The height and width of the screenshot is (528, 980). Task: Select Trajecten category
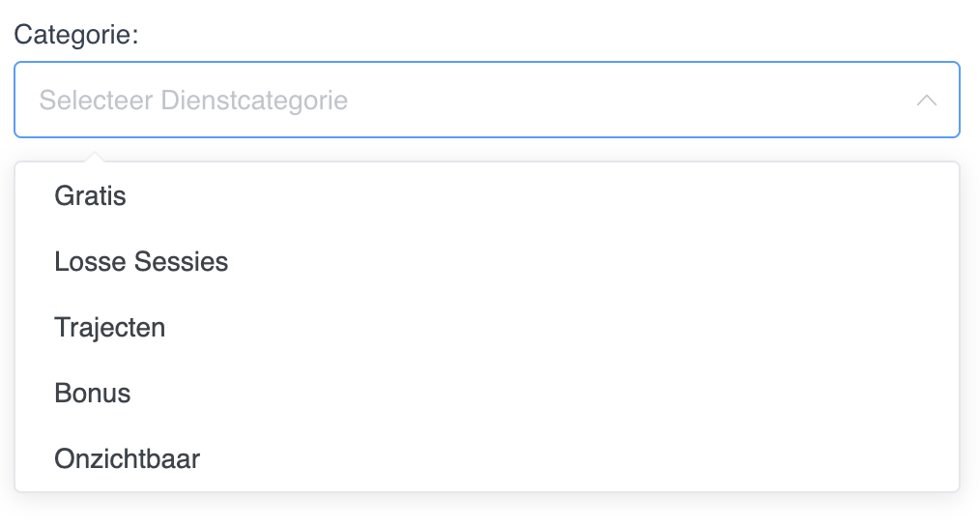(x=110, y=328)
